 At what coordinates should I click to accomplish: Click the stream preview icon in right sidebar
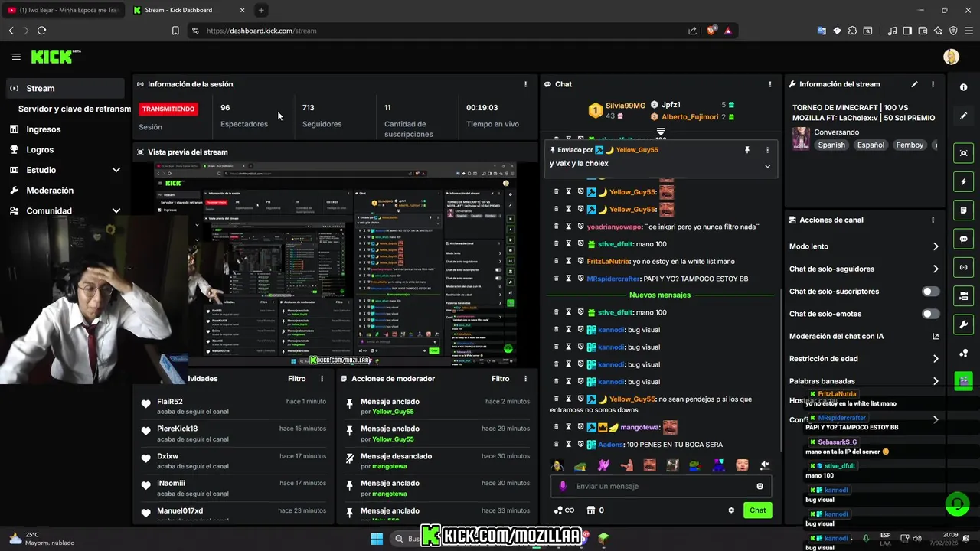(963, 153)
